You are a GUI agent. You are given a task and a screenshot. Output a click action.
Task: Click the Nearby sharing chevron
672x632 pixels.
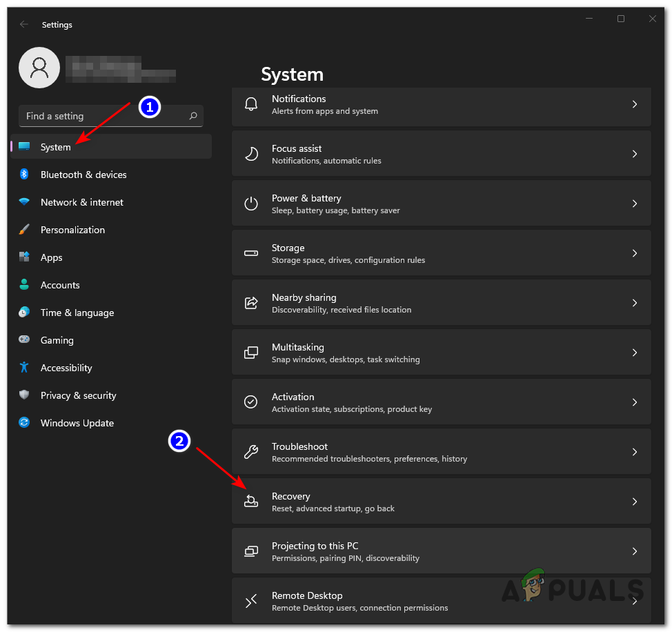pyautogui.click(x=635, y=303)
